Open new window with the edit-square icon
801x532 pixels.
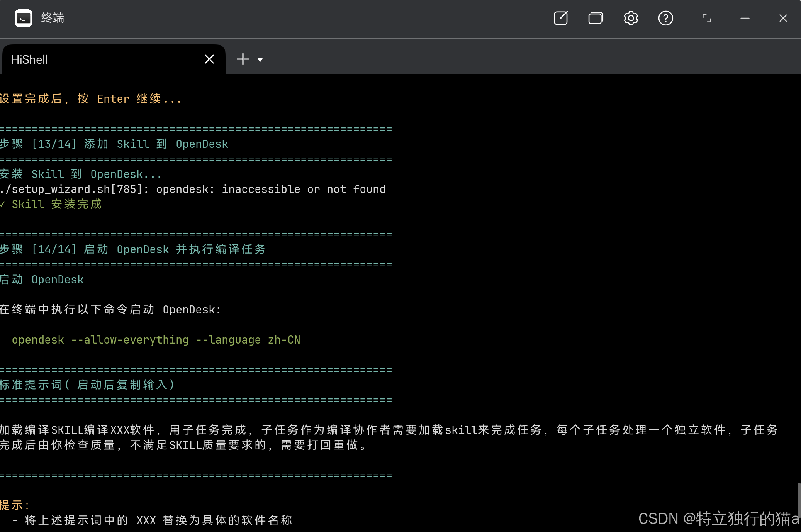pos(561,18)
